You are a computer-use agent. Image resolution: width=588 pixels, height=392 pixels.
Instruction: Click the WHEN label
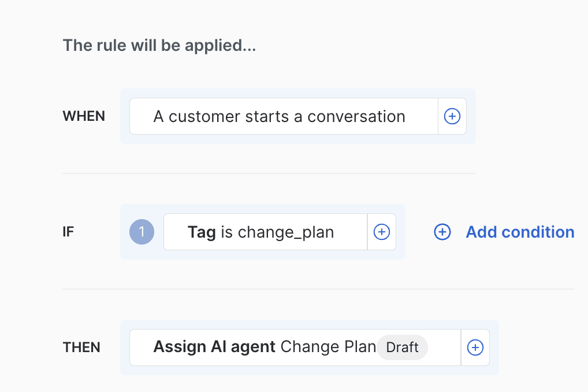click(x=84, y=116)
